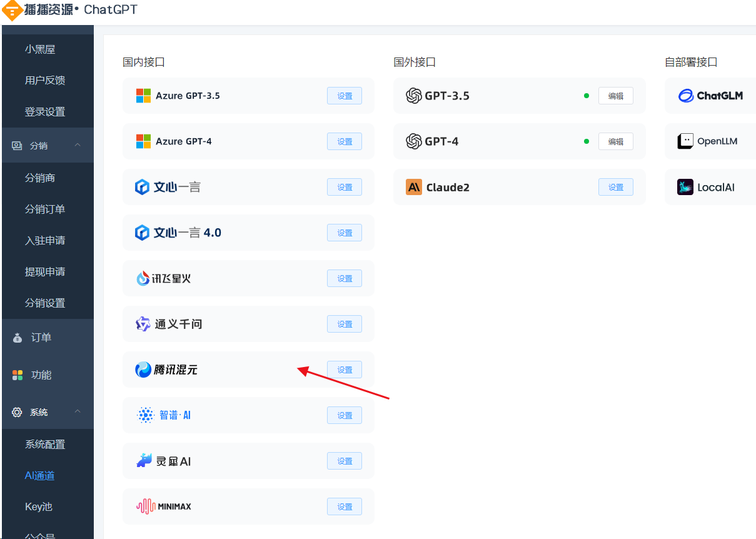Click 设置 for 灵犀AI
The height and width of the screenshot is (539, 756).
tap(345, 461)
